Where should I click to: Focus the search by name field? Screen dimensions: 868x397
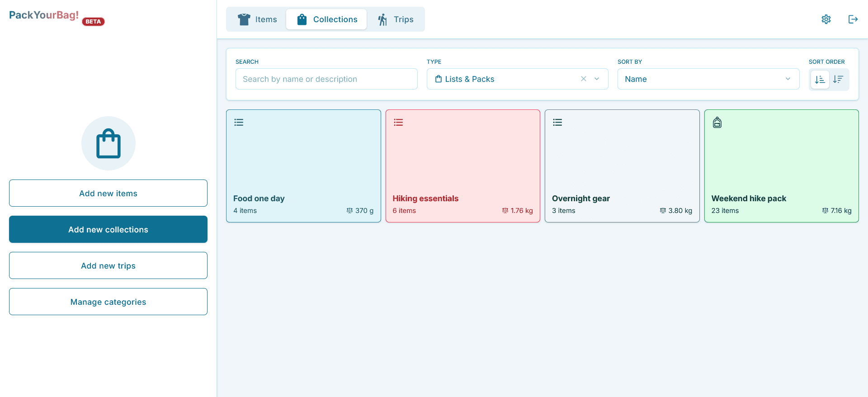tap(326, 79)
